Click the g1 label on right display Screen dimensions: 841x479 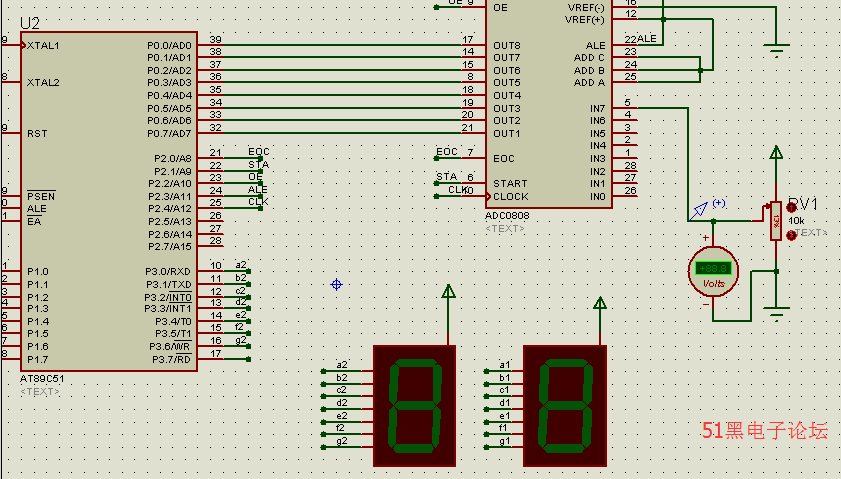(505, 441)
